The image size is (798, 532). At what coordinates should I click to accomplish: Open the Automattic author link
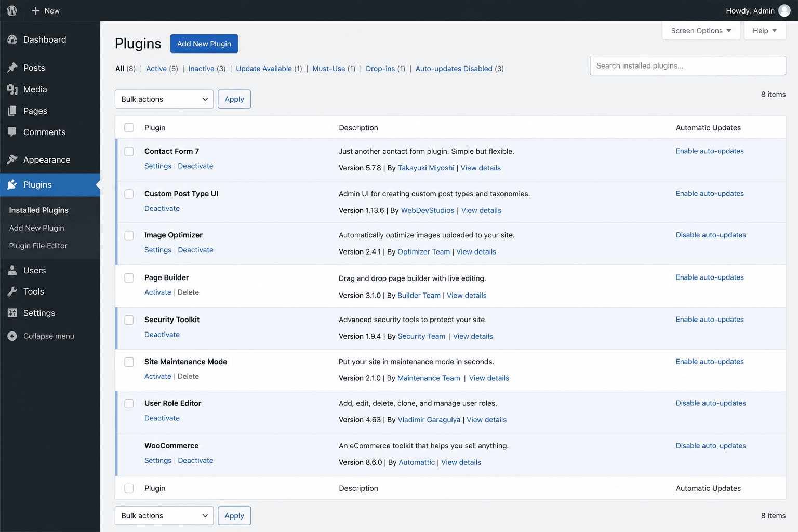417,462
